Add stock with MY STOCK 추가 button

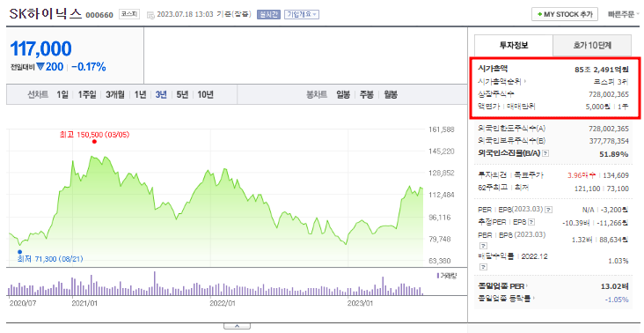point(565,14)
